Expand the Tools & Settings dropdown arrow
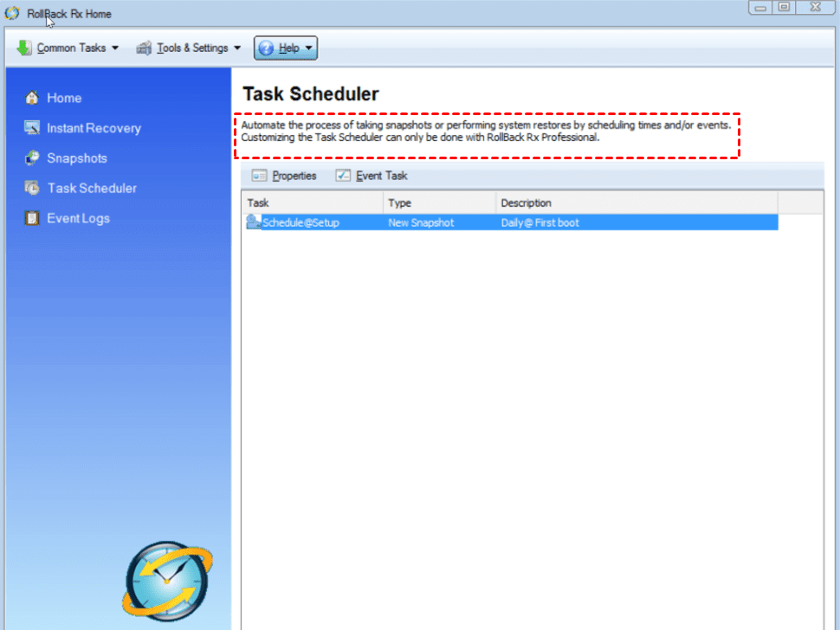Viewport: 840px width, 630px height. tap(237, 48)
